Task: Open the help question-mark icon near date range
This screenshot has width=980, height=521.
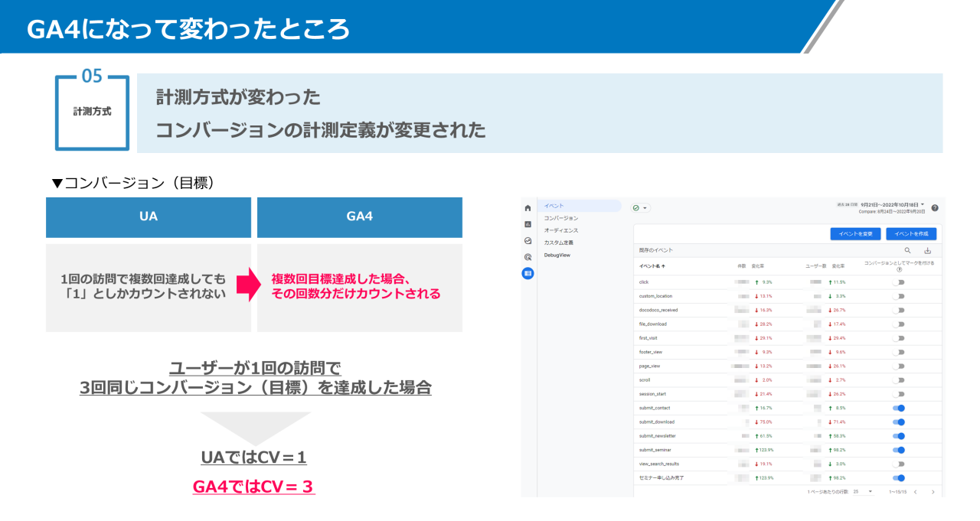Action: [x=935, y=209]
